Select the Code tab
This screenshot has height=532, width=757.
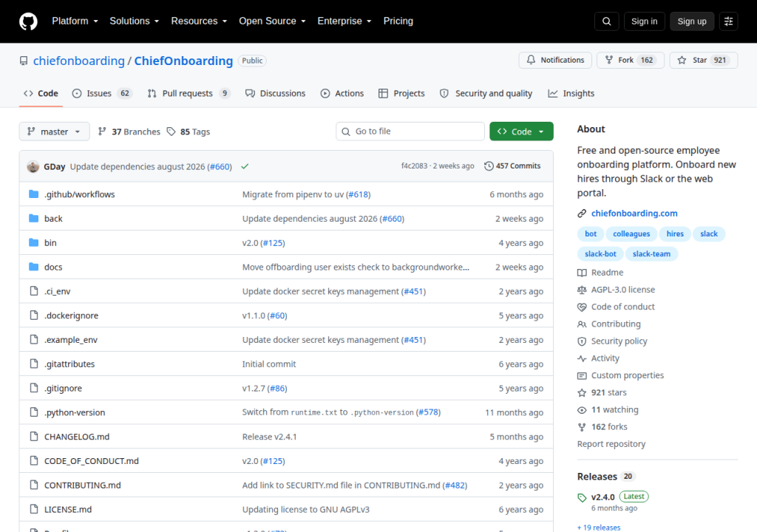pyautogui.click(x=41, y=93)
